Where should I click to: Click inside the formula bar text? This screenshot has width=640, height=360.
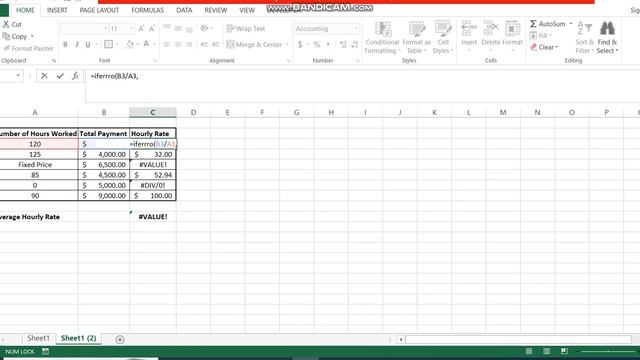tap(115, 76)
